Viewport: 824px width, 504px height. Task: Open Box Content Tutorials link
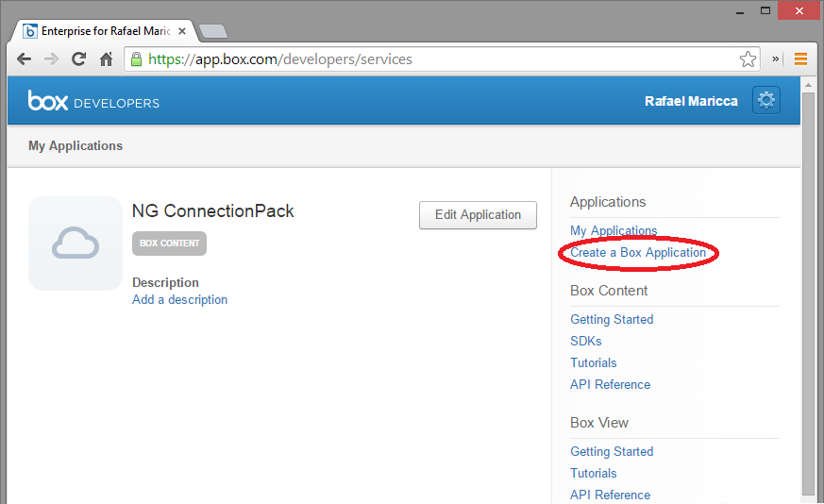tap(594, 362)
